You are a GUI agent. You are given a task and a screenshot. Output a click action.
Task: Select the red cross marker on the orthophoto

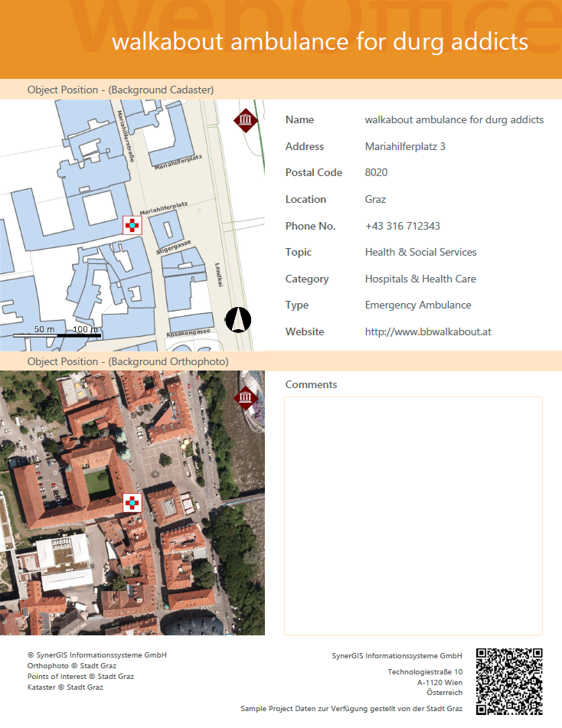point(132,503)
